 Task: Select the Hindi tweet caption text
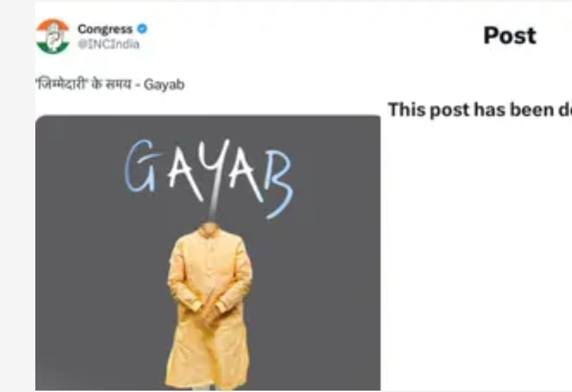109,84
